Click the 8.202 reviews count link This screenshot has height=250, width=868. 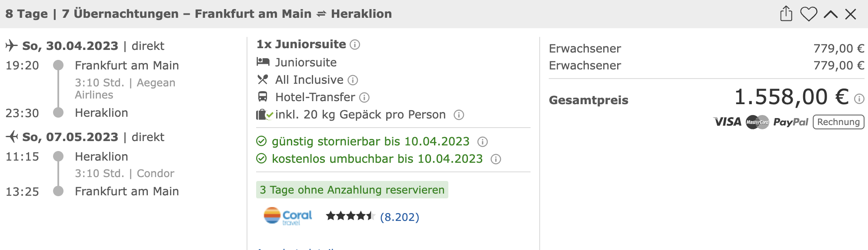(399, 217)
